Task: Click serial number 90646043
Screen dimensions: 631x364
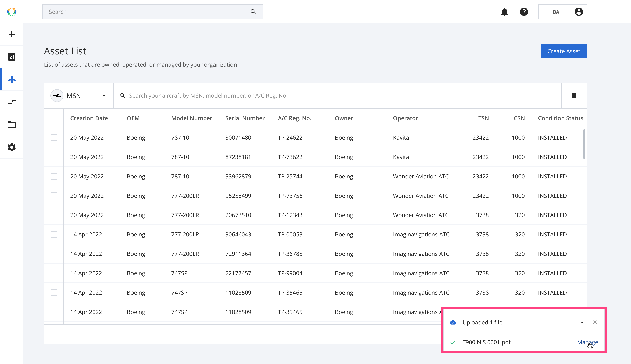Action: [238, 234]
